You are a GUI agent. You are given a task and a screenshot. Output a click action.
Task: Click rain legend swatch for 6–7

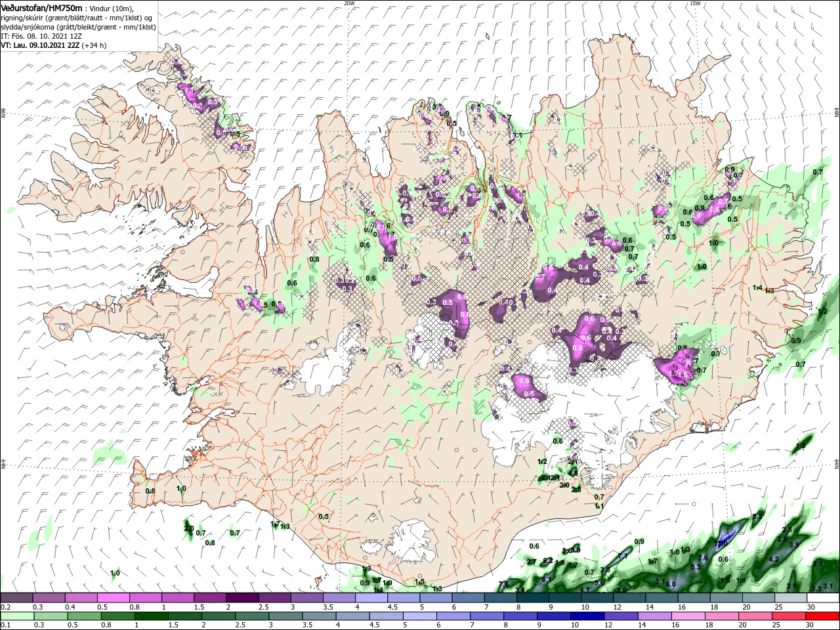(453, 616)
